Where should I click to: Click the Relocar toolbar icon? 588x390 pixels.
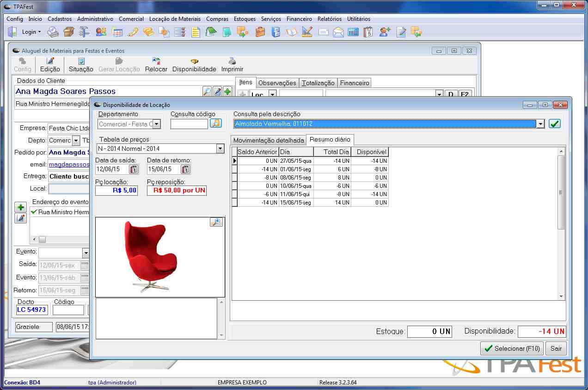(x=156, y=62)
